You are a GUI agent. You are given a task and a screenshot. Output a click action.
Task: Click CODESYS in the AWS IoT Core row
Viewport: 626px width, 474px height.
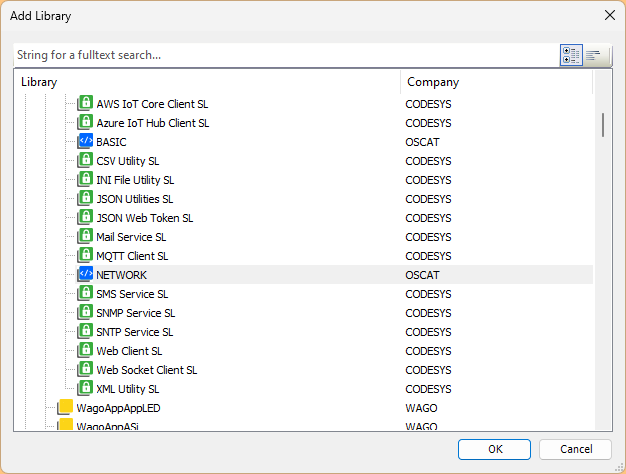point(428,104)
